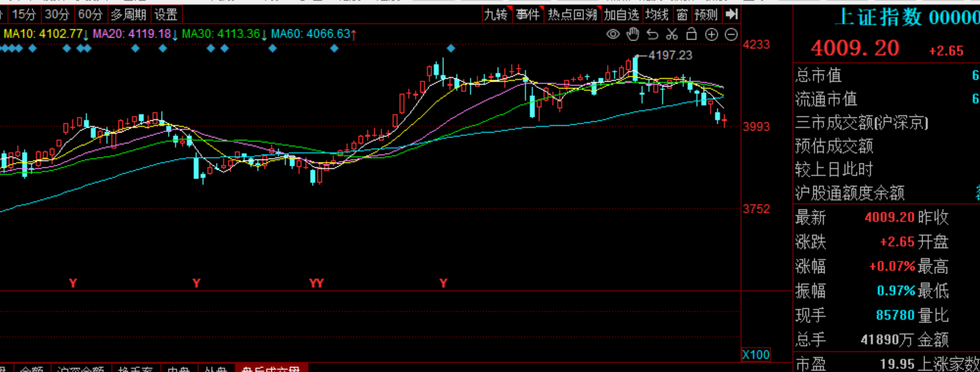
Task: Toggle the 事件 events overlay
Action: (x=528, y=14)
